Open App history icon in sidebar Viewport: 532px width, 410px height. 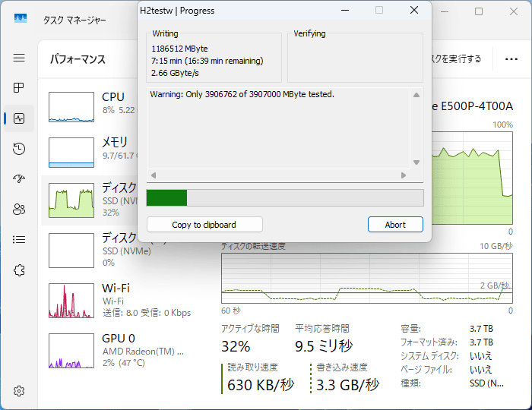pyautogui.click(x=19, y=149)
